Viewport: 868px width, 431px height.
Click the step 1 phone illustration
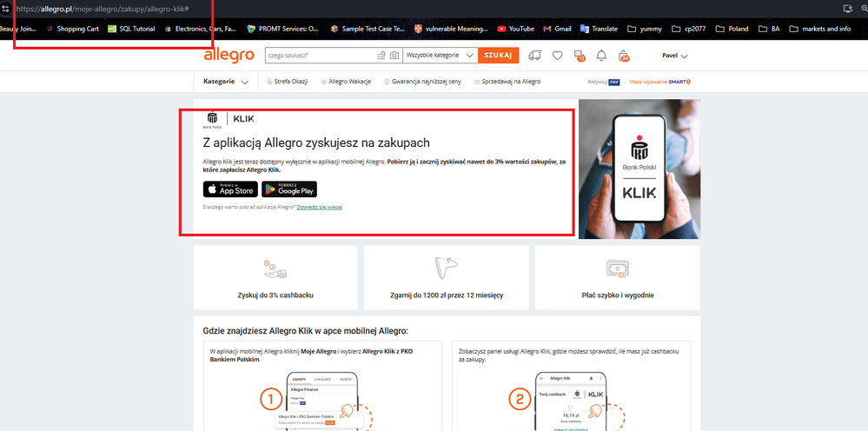pos(322,401)
